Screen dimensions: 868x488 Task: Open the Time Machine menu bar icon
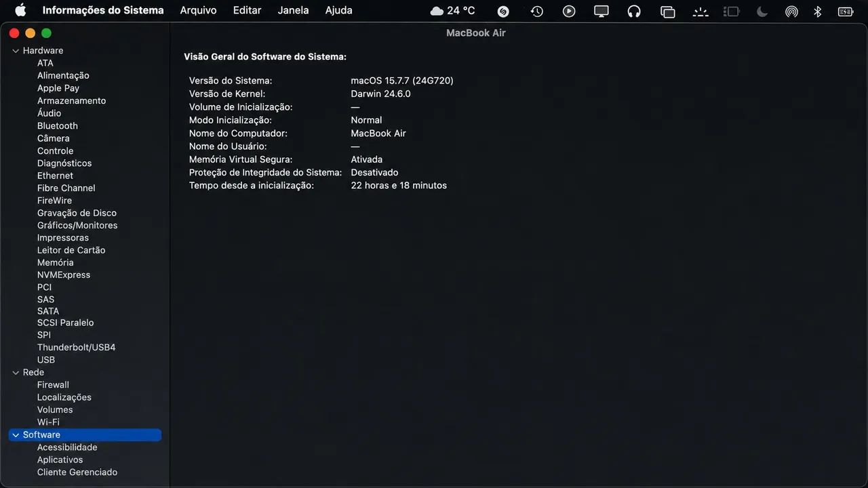point(536,11)
